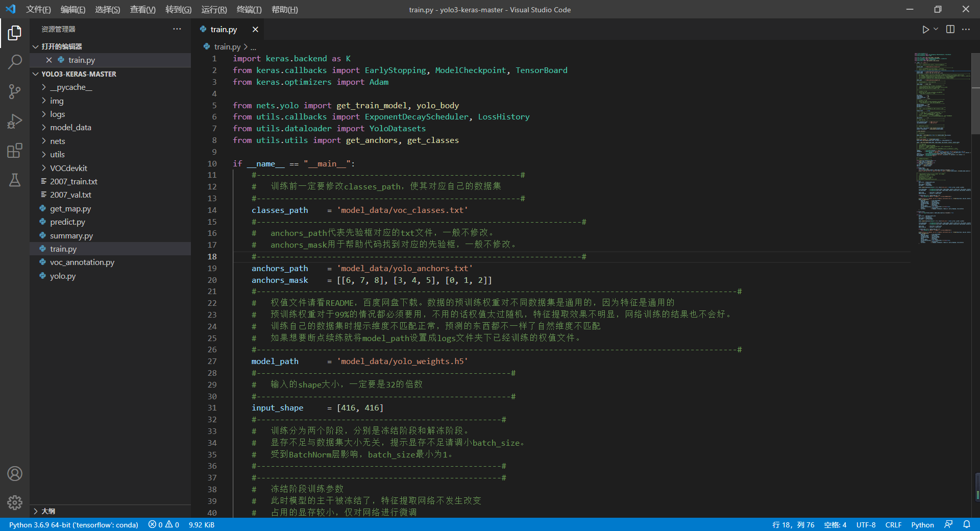The height and width of the screenshot is (531, 980).
Task: Place cursor on the classes_path assignment line
Action: coord(359,210)
